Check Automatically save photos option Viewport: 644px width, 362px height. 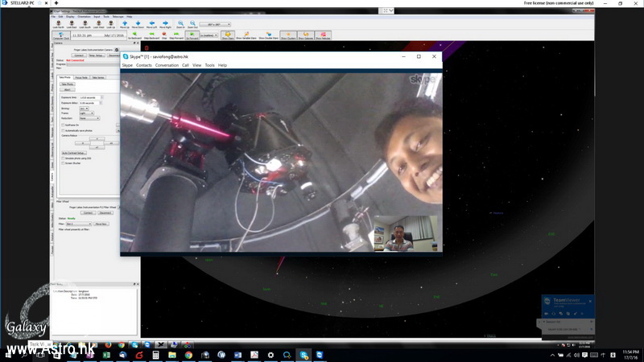tap(63, 130)
